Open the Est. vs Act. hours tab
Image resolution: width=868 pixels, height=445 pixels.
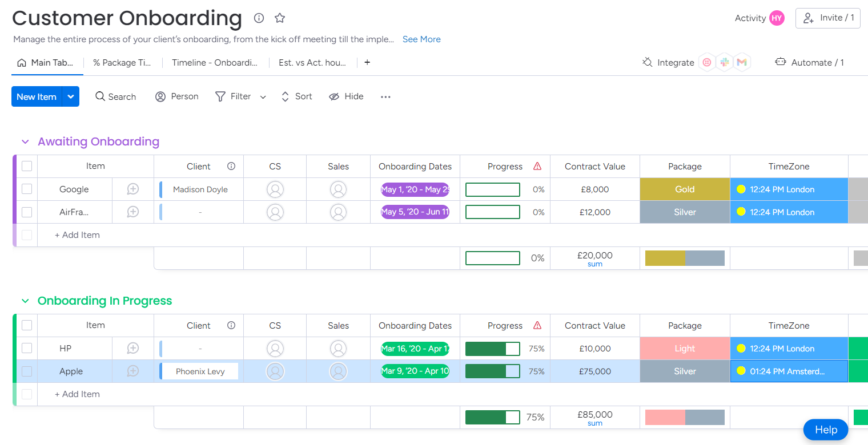[312, 62]
